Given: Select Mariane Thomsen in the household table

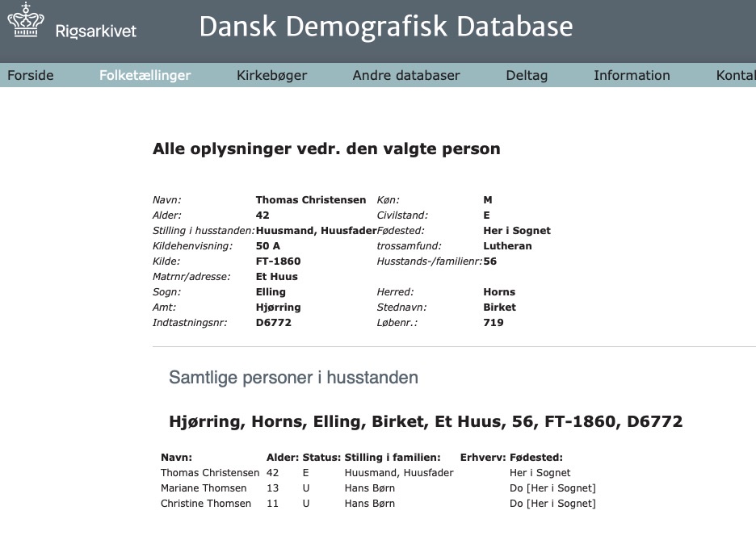Looking at the screenshot, I should click(204, 488).
